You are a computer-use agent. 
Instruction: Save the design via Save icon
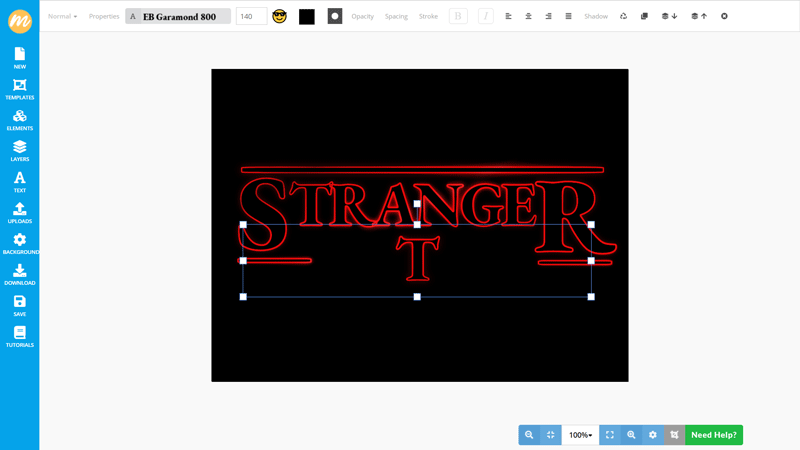[x=19, y=306]
